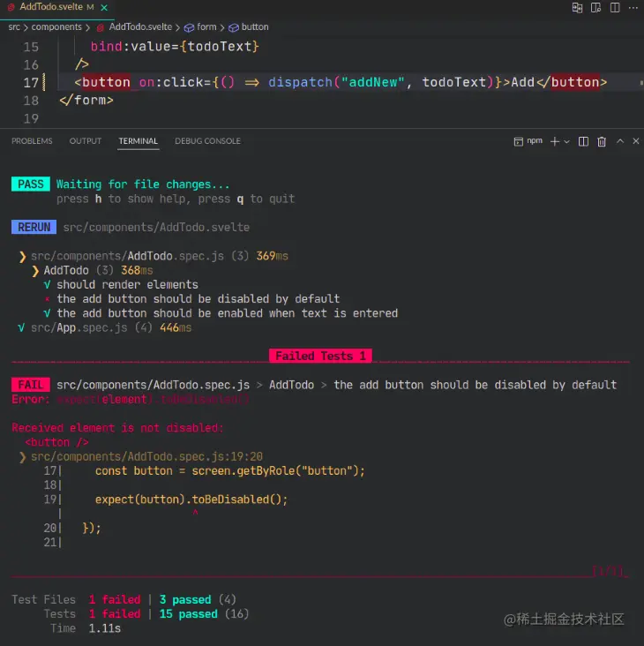Click 'expect(button).toBeDisabled();' code line
The image size is (644, 646).
pos(191,500)
